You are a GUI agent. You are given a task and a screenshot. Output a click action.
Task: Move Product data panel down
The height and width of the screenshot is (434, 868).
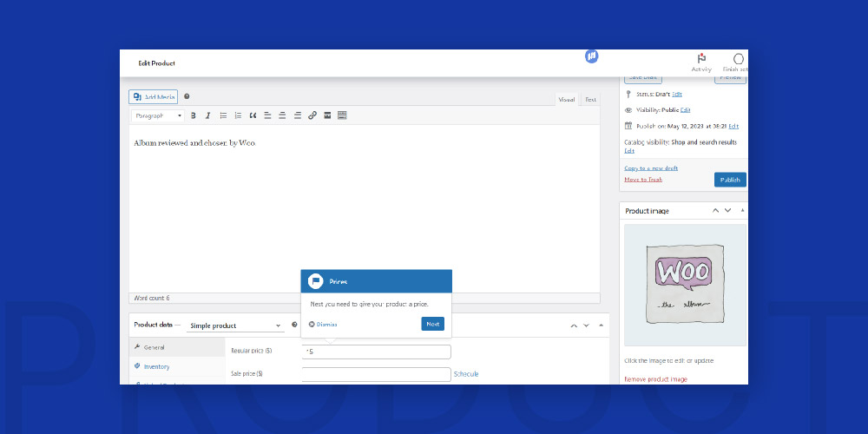coord(586,325)
